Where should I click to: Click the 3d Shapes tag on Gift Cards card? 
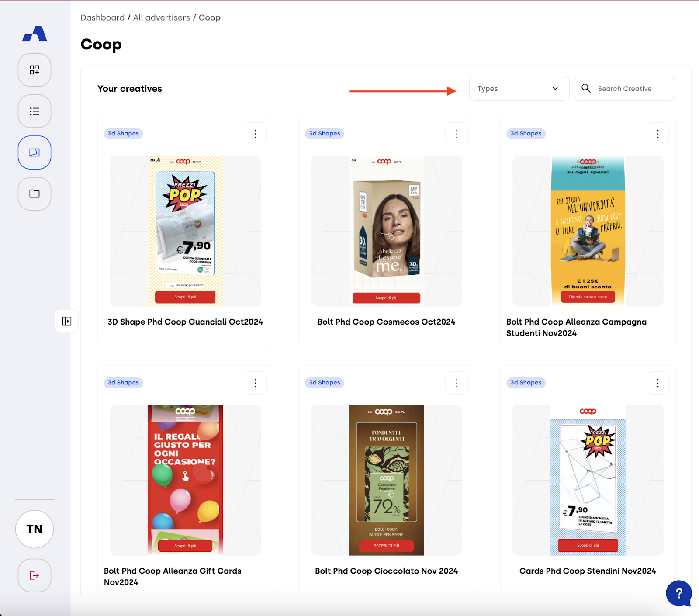pos(123,383)
